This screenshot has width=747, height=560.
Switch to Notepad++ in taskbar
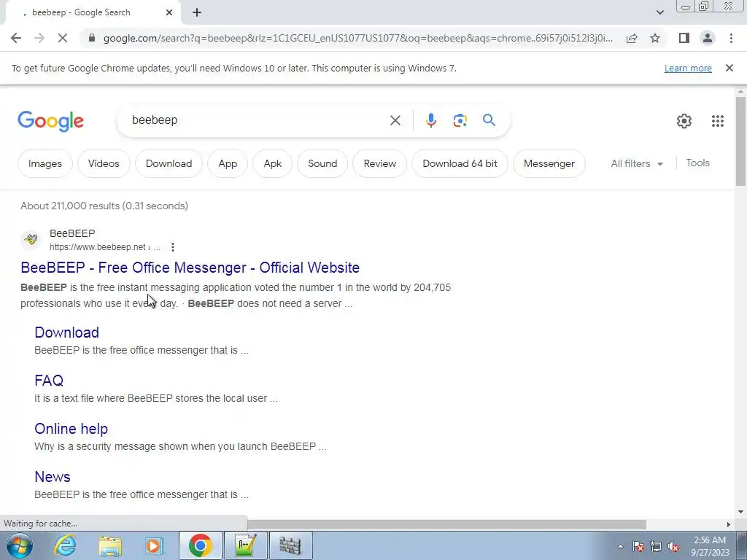[x=245, y=545]
